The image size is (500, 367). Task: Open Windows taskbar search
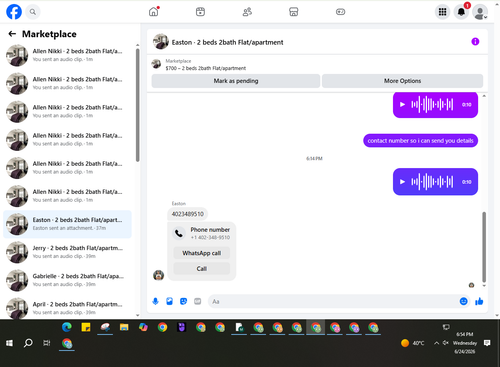coord(28,343)
